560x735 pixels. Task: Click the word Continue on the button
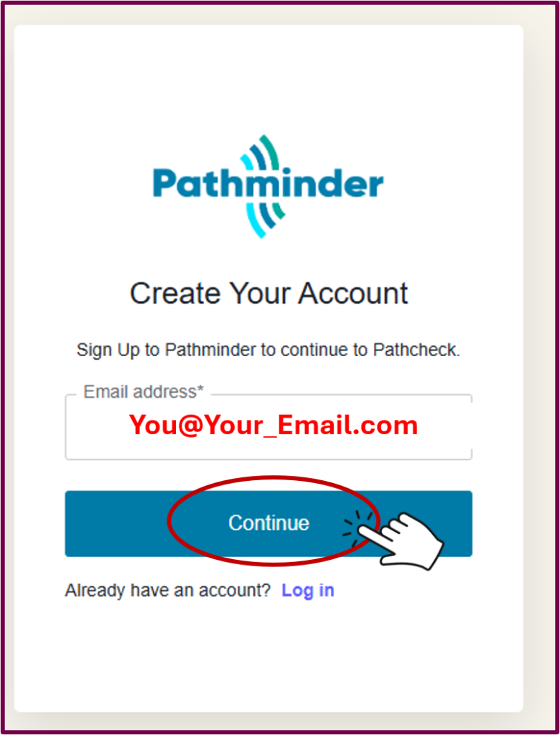pyautogui.click(x=269, y=523)
